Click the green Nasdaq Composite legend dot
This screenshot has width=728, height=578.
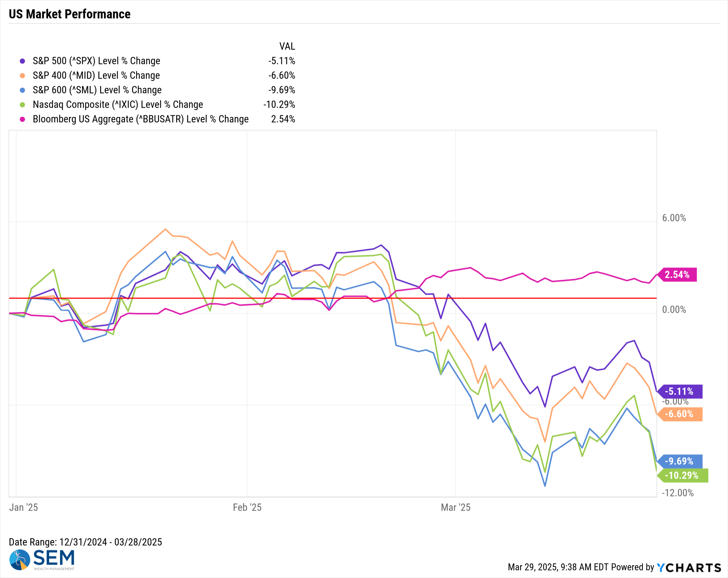click(x=23, y=105)
